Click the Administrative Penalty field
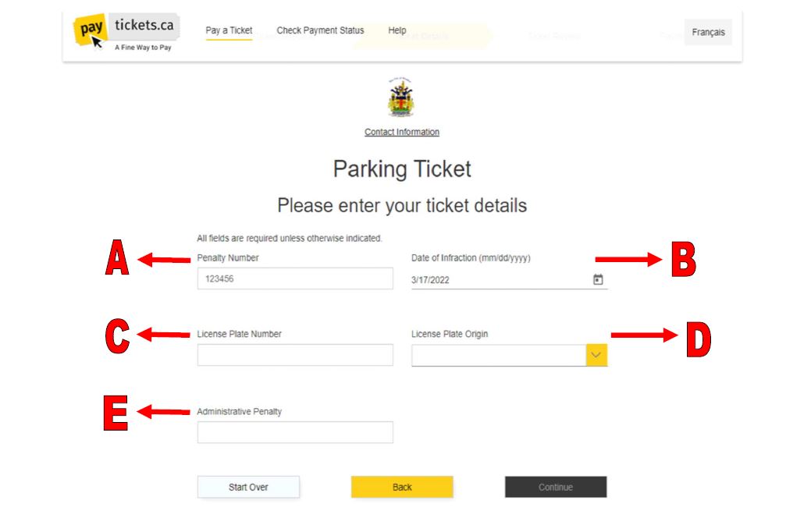The width and height of the screenshot is (811, 532). pyautogui.click(x=295, y=431)
